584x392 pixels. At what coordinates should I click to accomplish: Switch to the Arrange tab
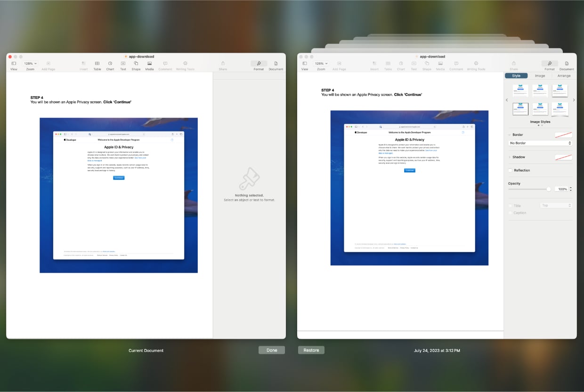564,75
